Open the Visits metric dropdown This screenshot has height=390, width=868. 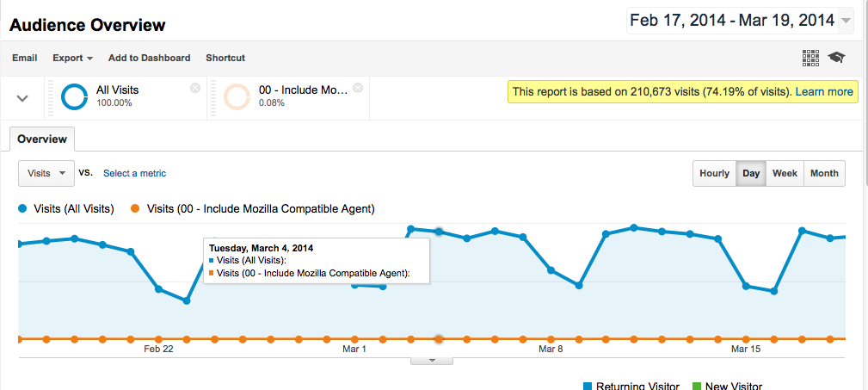pos(46,173)
